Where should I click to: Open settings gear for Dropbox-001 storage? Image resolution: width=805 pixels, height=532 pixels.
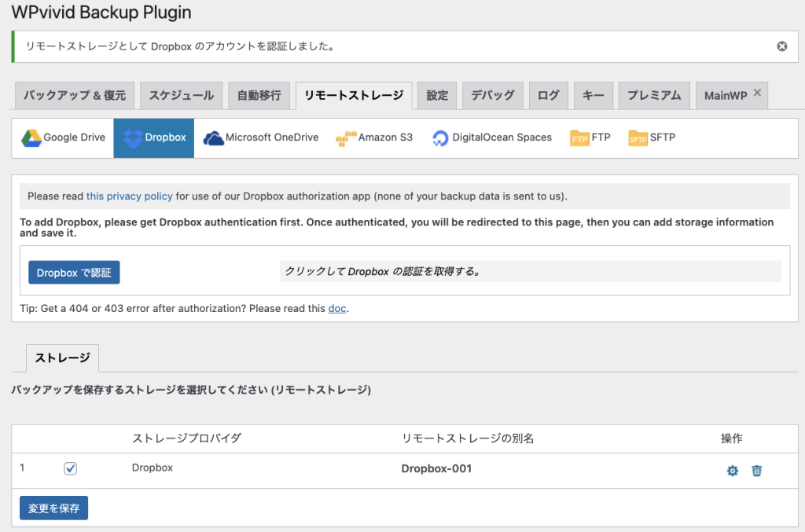(732, 470)
